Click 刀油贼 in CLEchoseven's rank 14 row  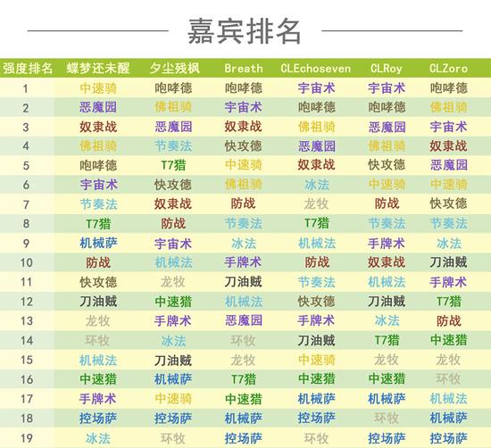pyautogui.click(x=317, y=340)
